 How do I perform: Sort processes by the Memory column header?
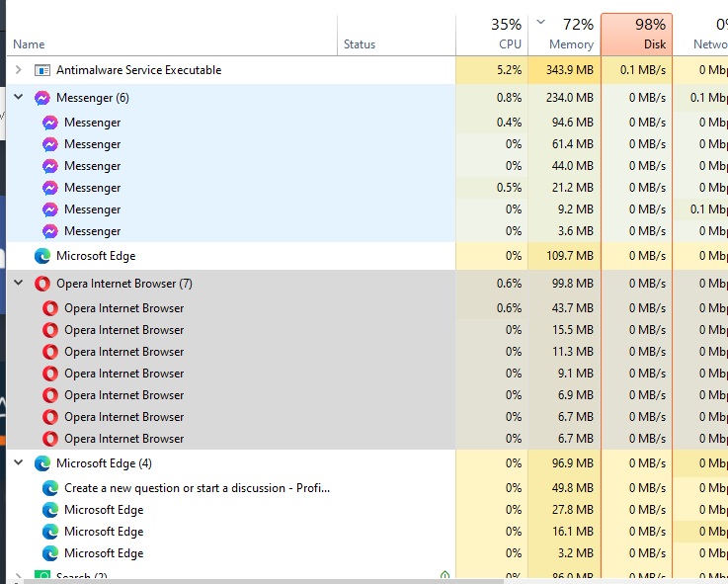tap(572, 44)
